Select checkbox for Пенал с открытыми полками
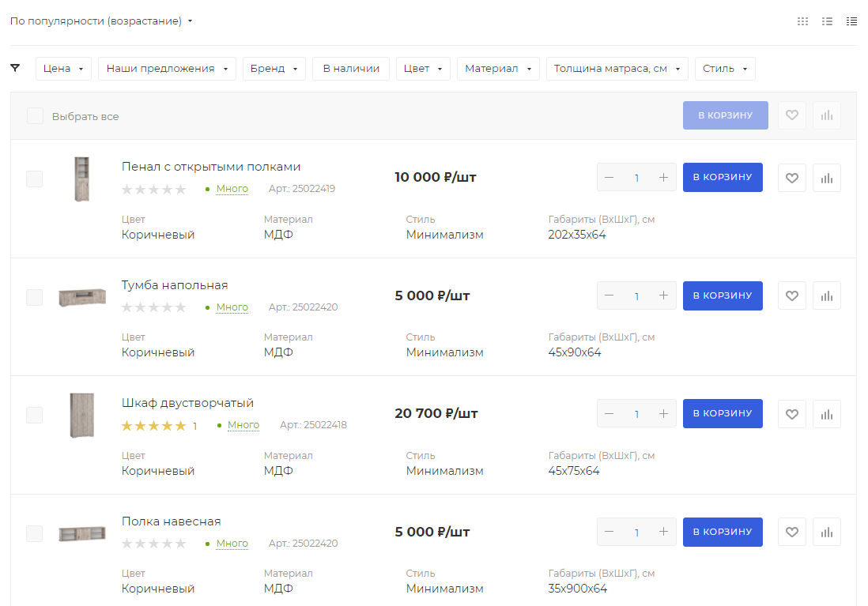 click(34, 179)
